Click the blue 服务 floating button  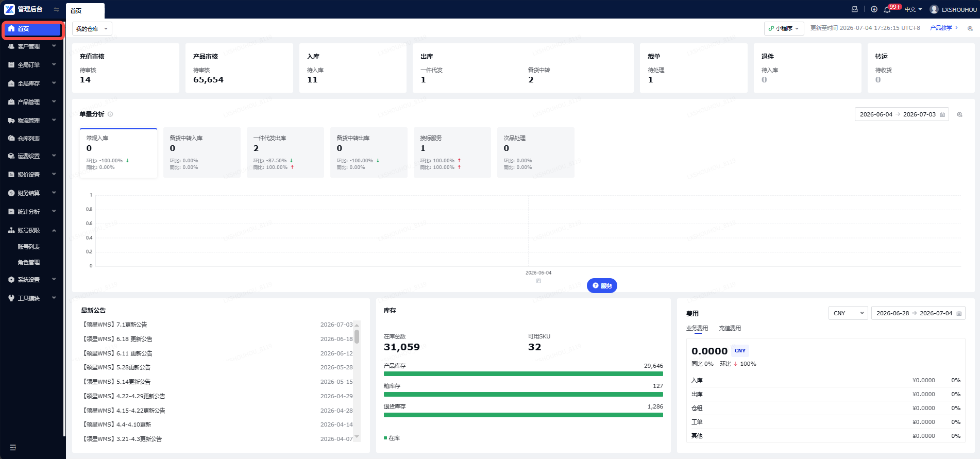pos(602,285)
